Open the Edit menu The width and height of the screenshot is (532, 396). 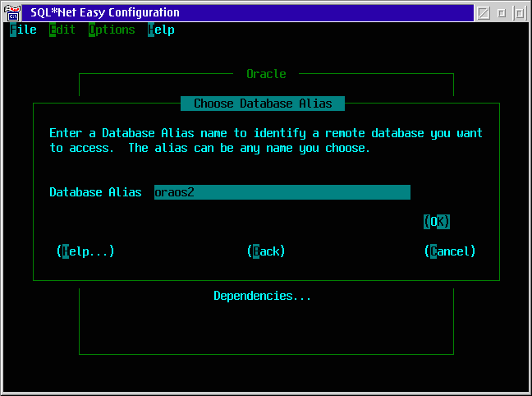point(62,30)
